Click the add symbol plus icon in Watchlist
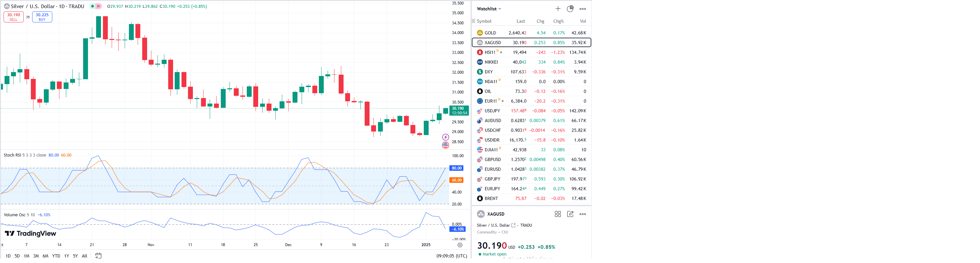This screenshot has width=980, height=263. [558, 9]
